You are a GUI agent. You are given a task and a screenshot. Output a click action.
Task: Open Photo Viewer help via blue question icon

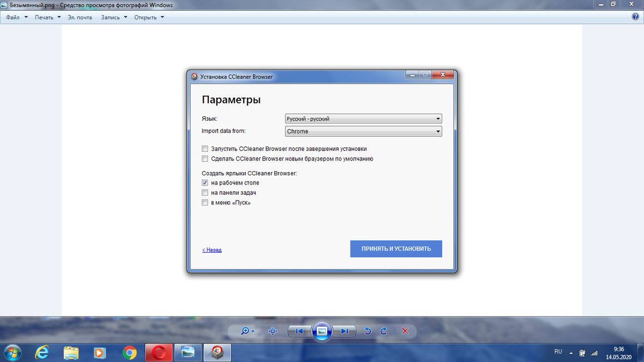click(635, 17)
